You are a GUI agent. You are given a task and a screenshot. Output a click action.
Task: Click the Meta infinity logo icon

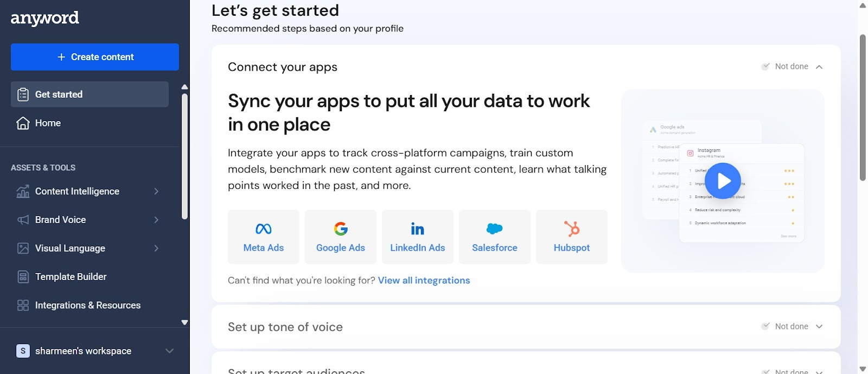(264, 229)
